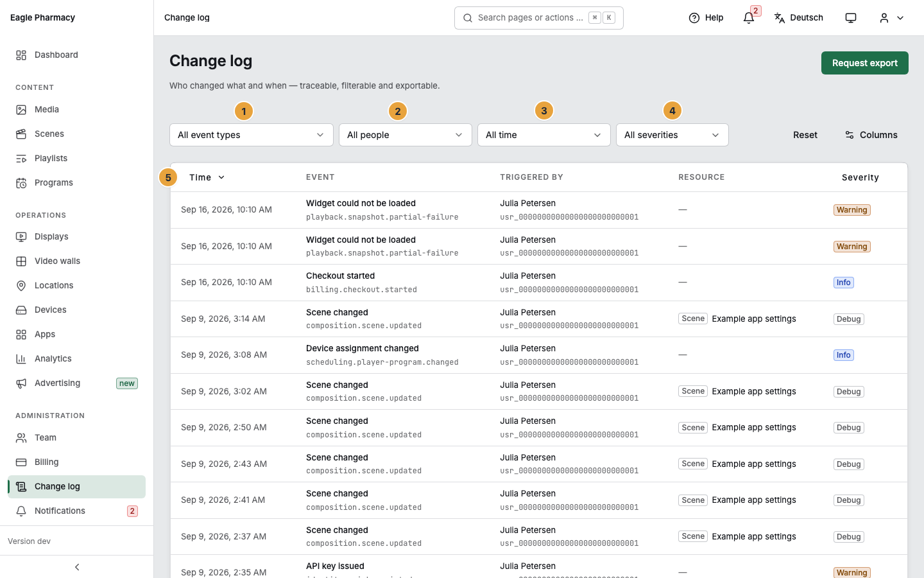Click the Media icon in the sidebar
The height and width of the screenshot is (578, 924).
21,110
